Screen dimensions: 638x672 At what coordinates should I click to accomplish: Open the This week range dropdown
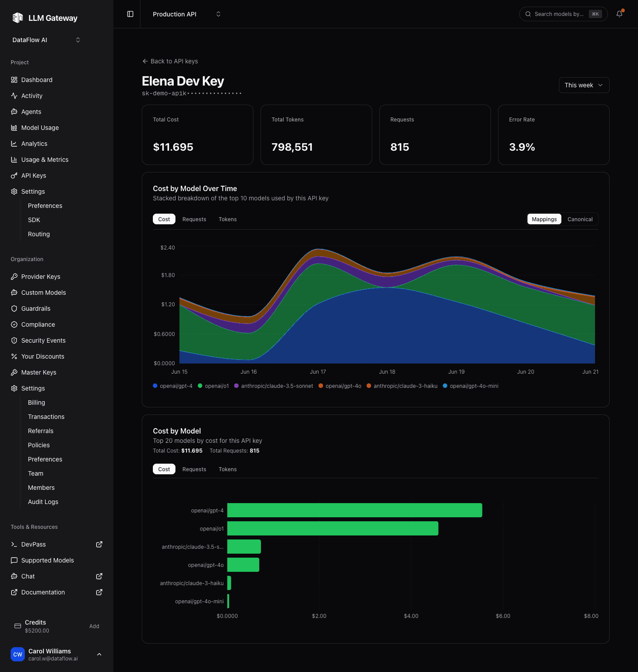pos(584,85)
